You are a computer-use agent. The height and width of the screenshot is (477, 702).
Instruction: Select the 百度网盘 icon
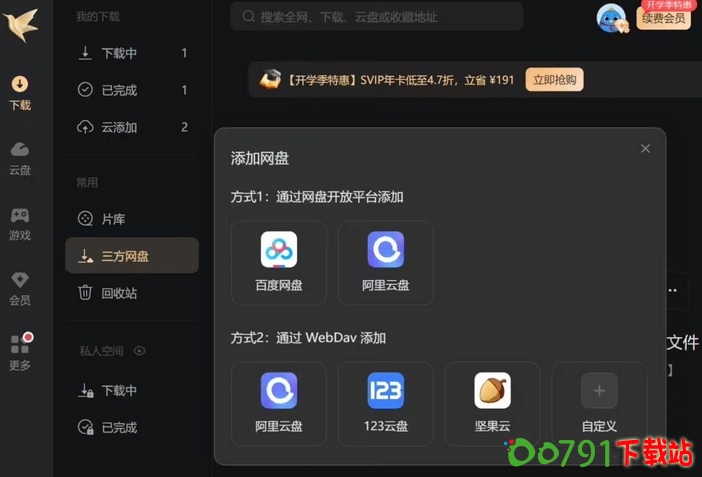click(x=278, y=249)
